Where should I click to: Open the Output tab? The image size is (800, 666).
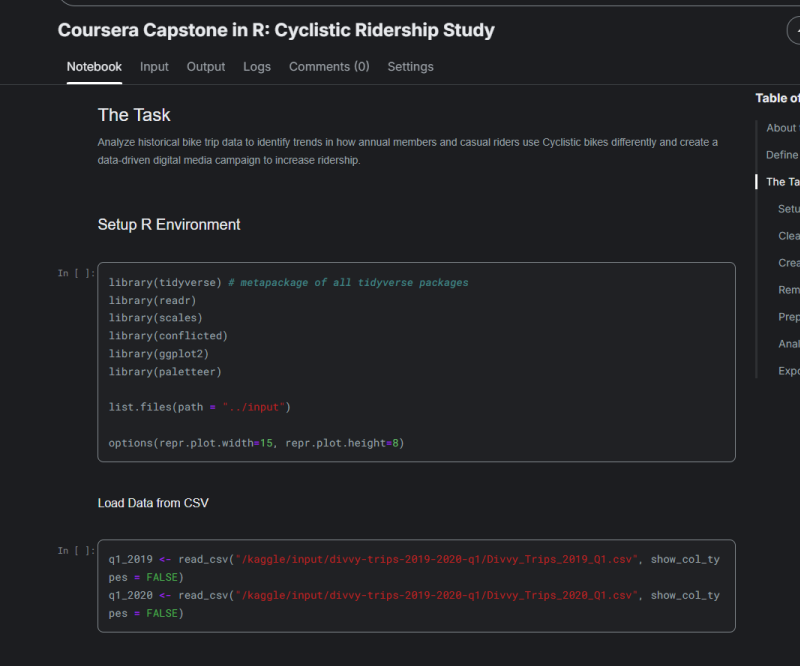click(206, 67)
